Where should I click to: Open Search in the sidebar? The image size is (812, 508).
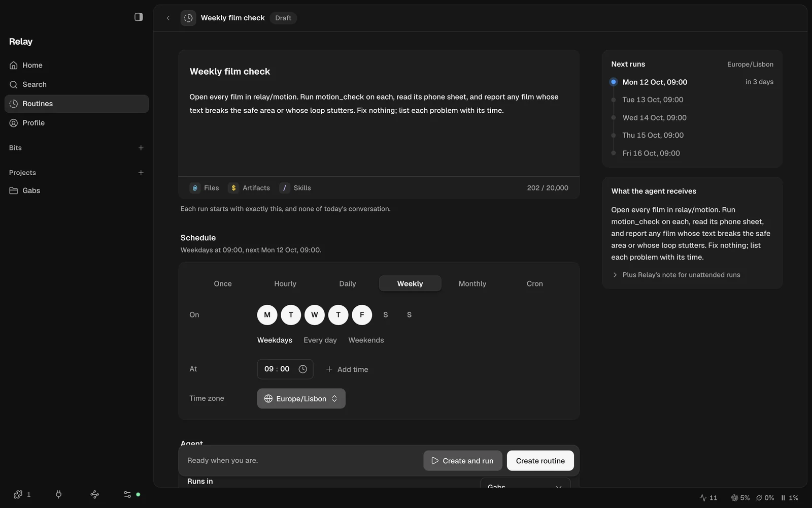point(77,84)
